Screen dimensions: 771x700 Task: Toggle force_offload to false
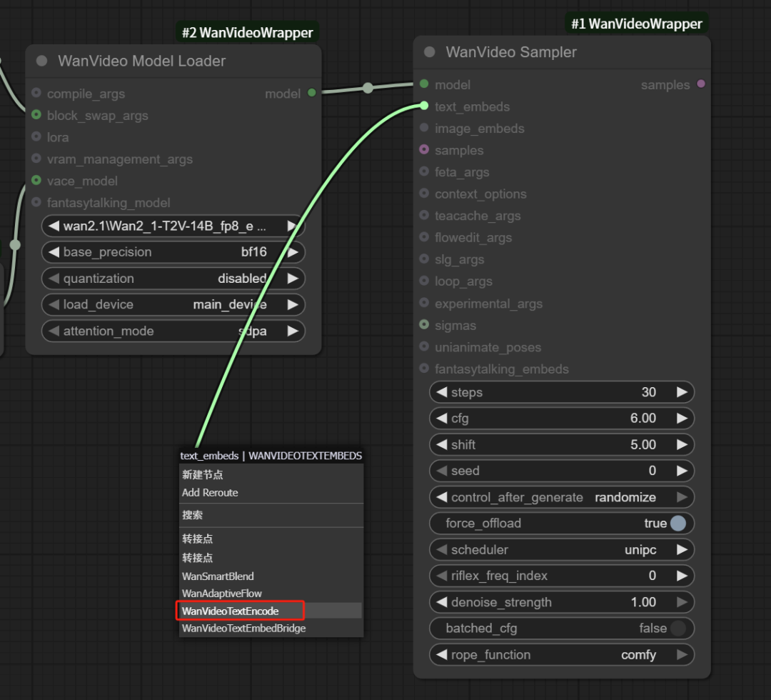(677, 523)
